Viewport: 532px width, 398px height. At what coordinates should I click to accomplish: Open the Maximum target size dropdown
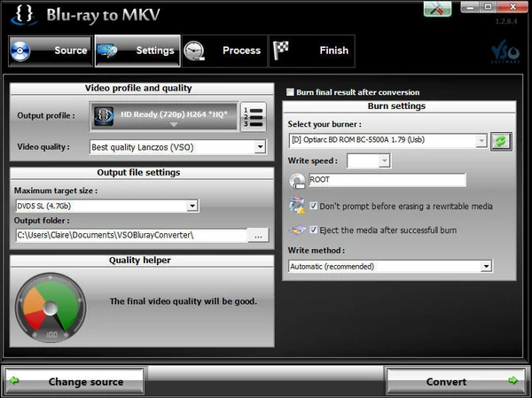tap(192, 206)
